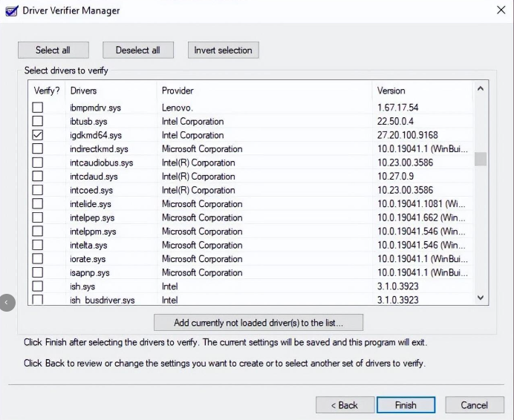Check the ish.sys checkbox

click(38, 286)
